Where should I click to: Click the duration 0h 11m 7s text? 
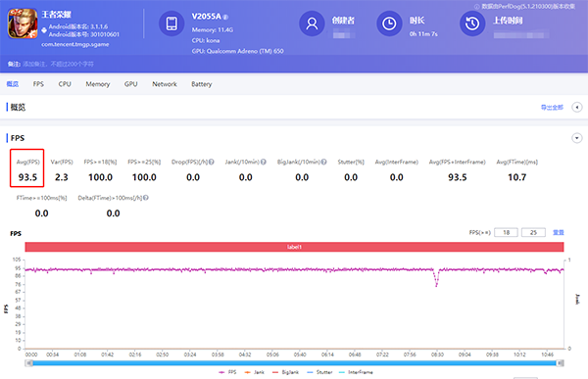[423, 33]
